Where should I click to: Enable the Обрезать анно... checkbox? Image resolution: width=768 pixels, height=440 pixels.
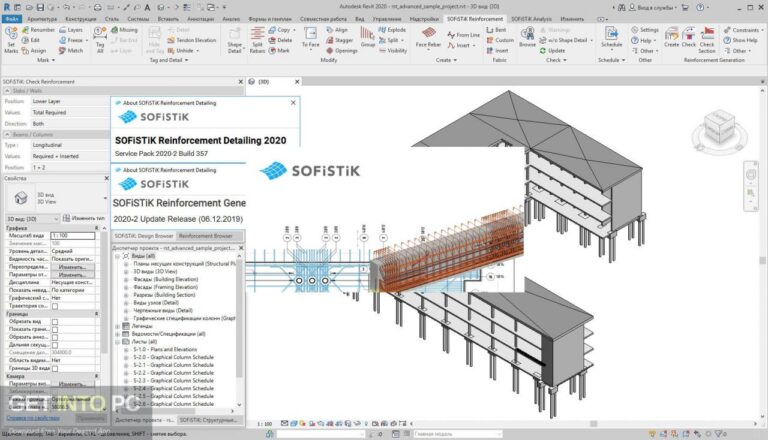pos(55,338)
